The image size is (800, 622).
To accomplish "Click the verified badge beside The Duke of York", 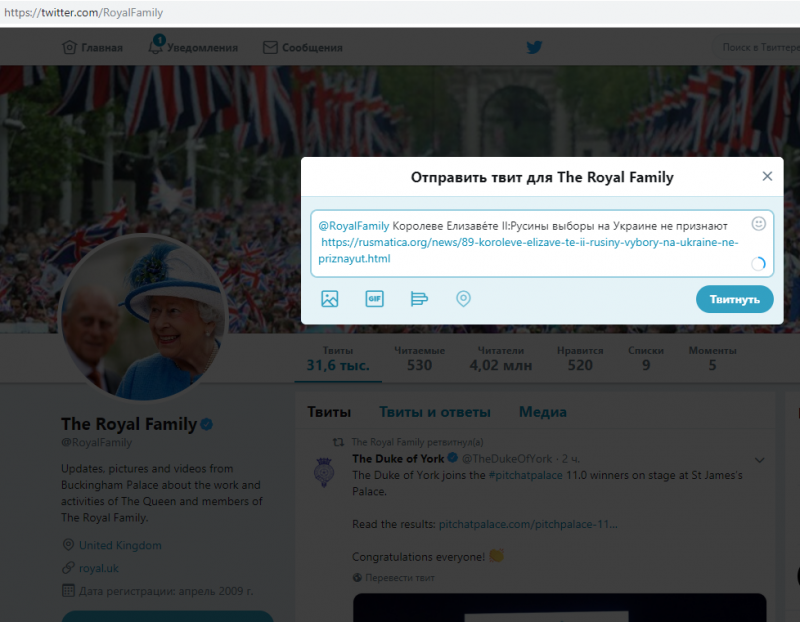I will (x=453, y=458).
